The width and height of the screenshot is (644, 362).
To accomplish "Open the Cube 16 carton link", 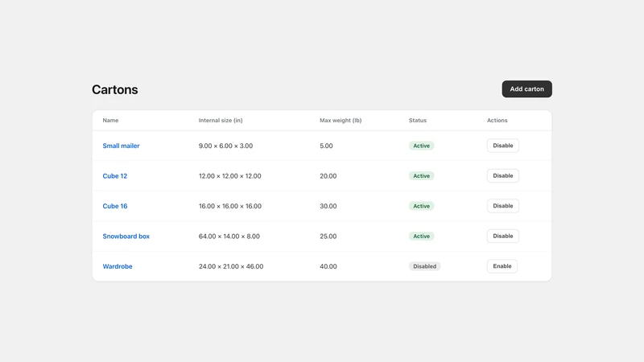I will click(115, 206).
